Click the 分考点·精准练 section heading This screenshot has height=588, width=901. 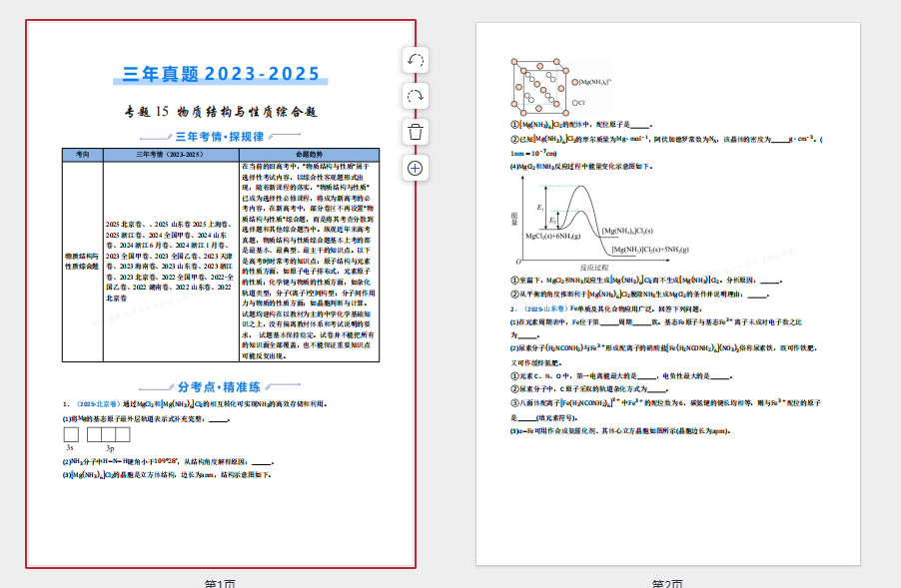[x=220, y=386]
